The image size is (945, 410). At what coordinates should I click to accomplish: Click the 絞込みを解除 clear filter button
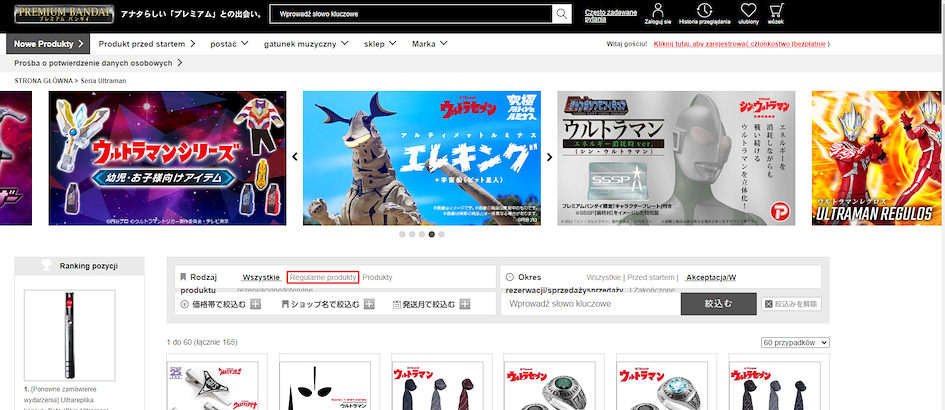click(791, 304)
